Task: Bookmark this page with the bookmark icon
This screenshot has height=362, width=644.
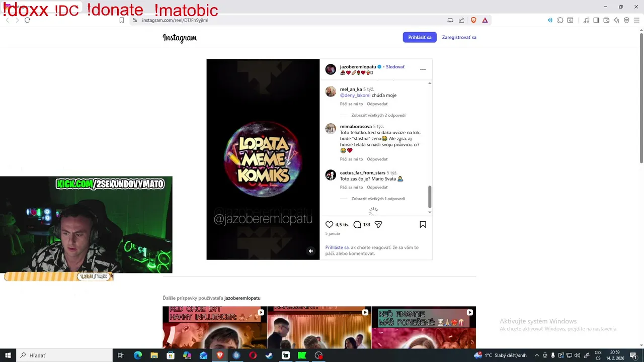Action: pos(121,20)
